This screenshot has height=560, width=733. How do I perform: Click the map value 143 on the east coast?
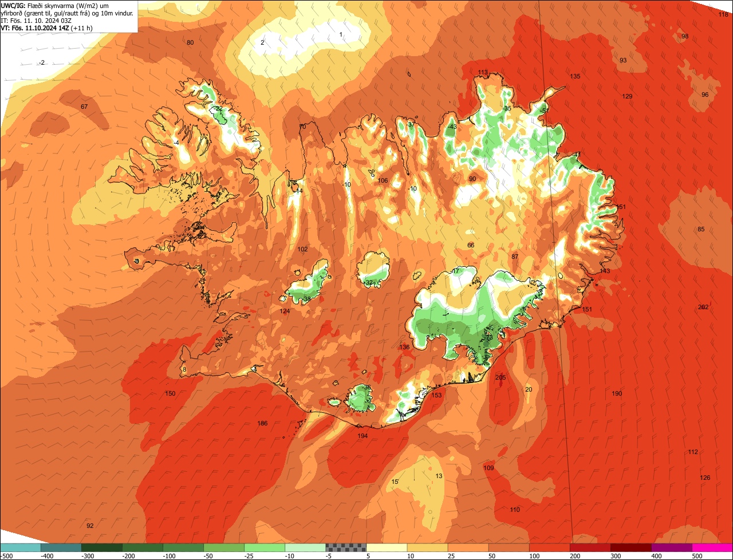(605, 271)
